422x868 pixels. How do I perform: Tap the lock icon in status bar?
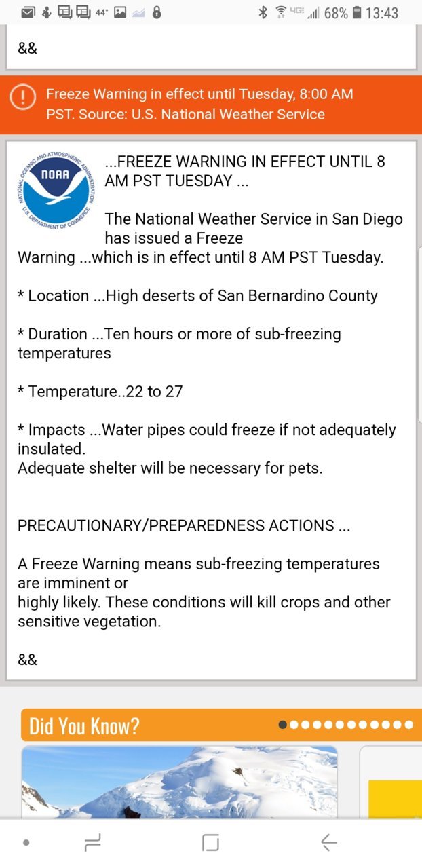[157, 12]
